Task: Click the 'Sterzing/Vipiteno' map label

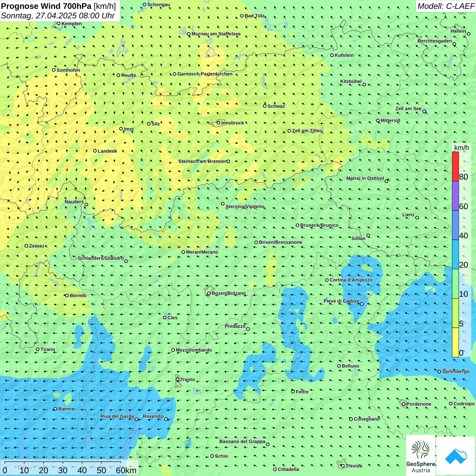Action: [245, 206]
